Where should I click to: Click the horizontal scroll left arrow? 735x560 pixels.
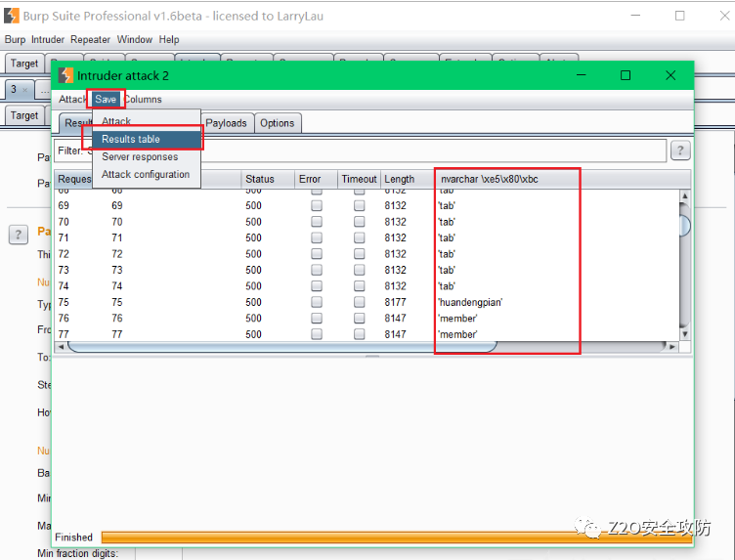tap(61, 347)
